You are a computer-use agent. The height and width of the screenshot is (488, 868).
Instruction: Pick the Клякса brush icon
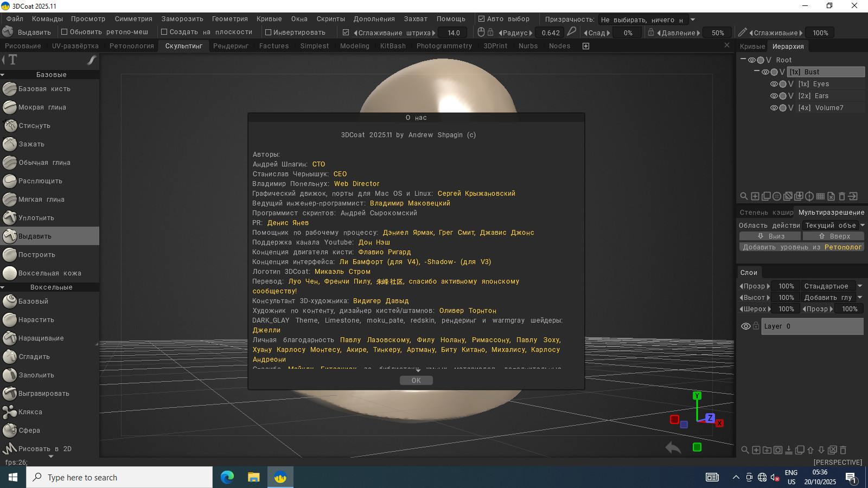click(10, 412)
